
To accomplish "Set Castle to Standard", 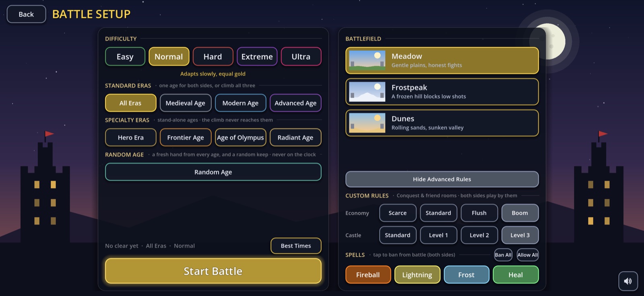I will pos(398,235).
